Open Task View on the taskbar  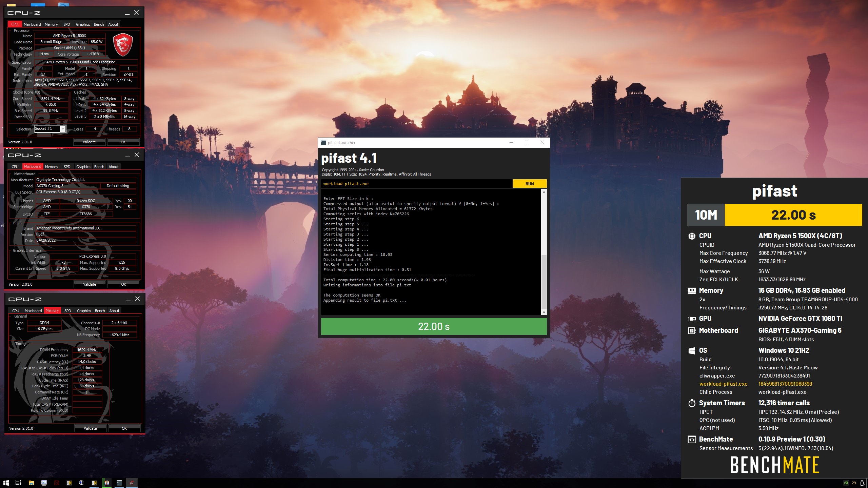(18, 483)
